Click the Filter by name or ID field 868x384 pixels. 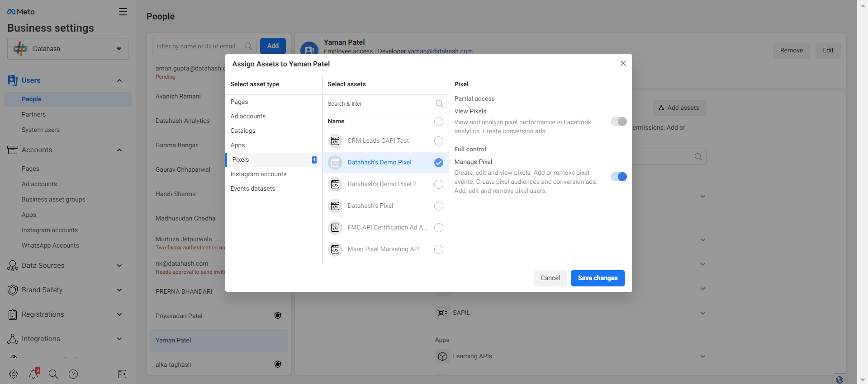pyautogui.click(x=204, y=46)
